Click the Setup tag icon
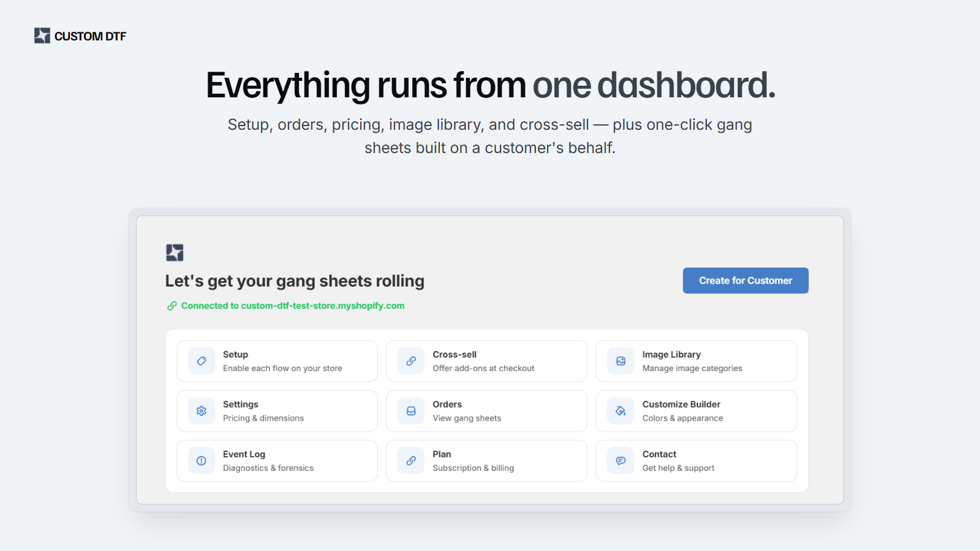The image size is (980, 551). 202,361
